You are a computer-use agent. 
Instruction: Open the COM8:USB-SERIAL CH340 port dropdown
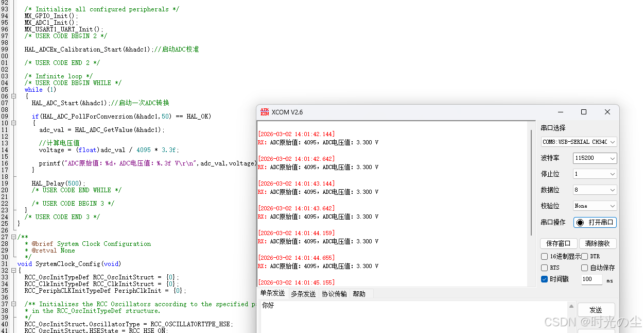[579, 142]
